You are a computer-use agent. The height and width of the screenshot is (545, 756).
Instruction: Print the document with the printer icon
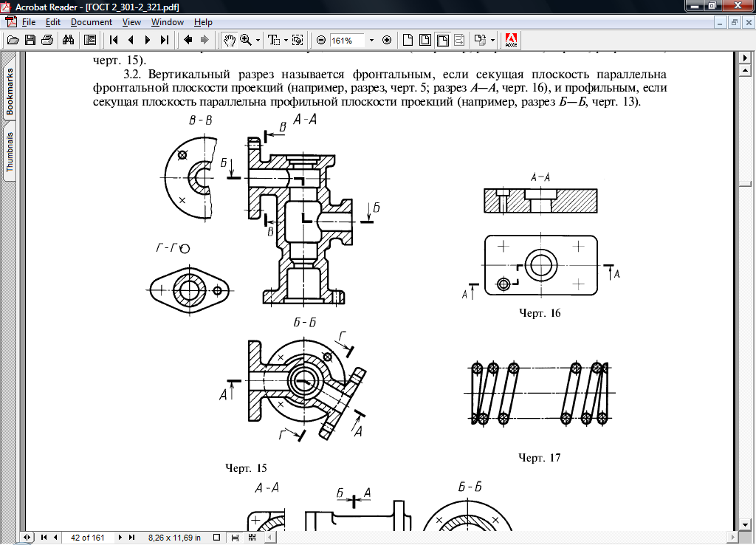click(x=47, y=40)
